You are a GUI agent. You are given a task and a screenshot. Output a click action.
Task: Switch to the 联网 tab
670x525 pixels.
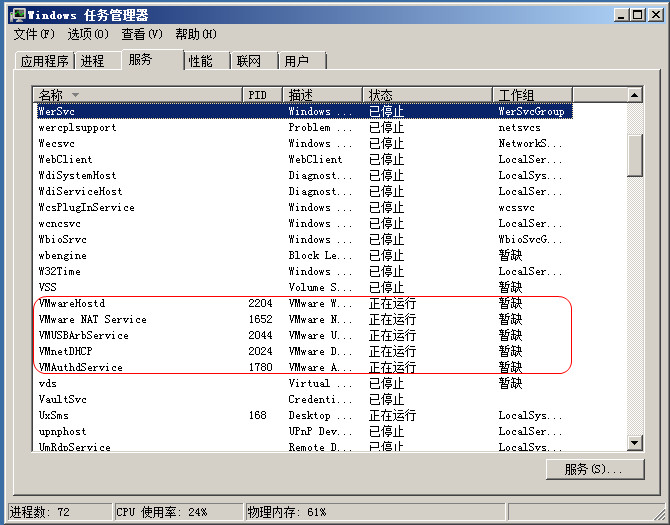coord(249,61)
